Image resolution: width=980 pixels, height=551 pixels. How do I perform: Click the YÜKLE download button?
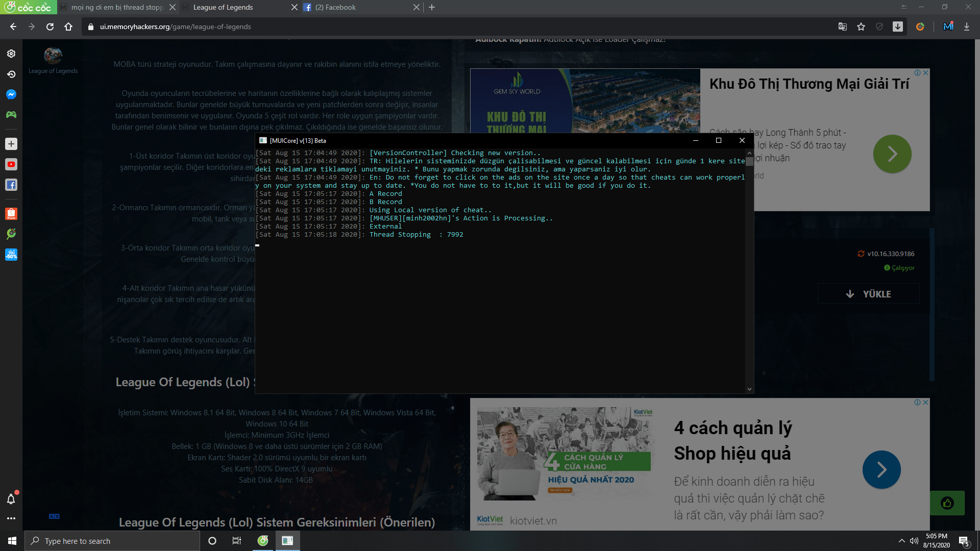pyautogui.click(x=869, y=294)
